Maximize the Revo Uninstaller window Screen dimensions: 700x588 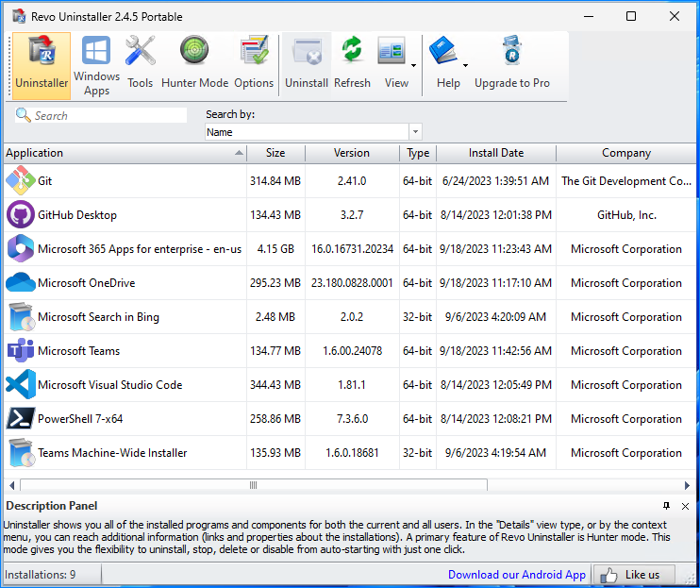pyautogui.click(x=631, y=16)
